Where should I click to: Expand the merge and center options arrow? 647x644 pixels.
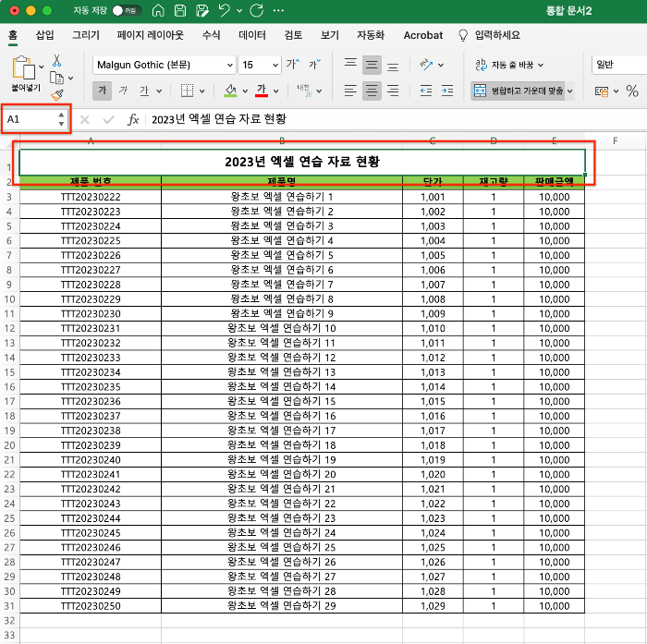pos(570,91)
